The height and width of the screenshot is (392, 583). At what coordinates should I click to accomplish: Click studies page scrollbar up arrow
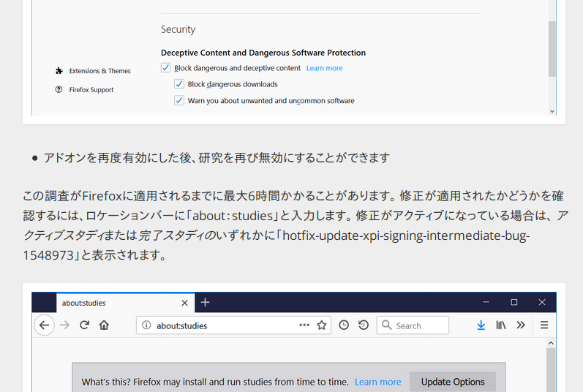551,343
